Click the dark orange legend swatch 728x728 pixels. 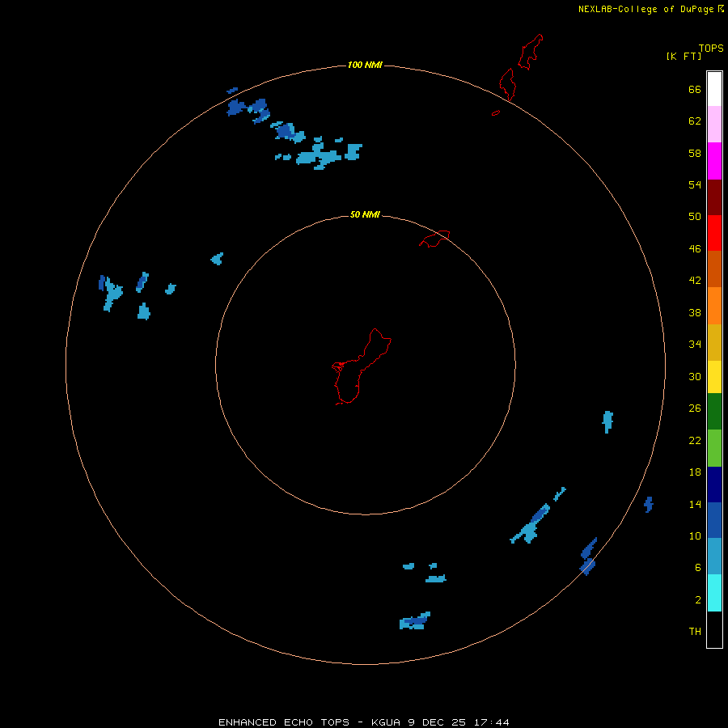(x=714, y=269)
